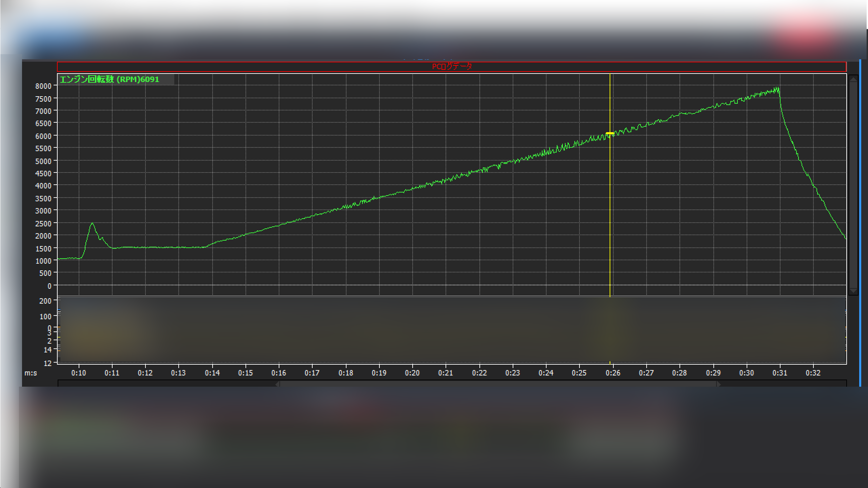Click the m:s time unit label
The height and width of the screenshot is (488, 868).
[31, 373]
